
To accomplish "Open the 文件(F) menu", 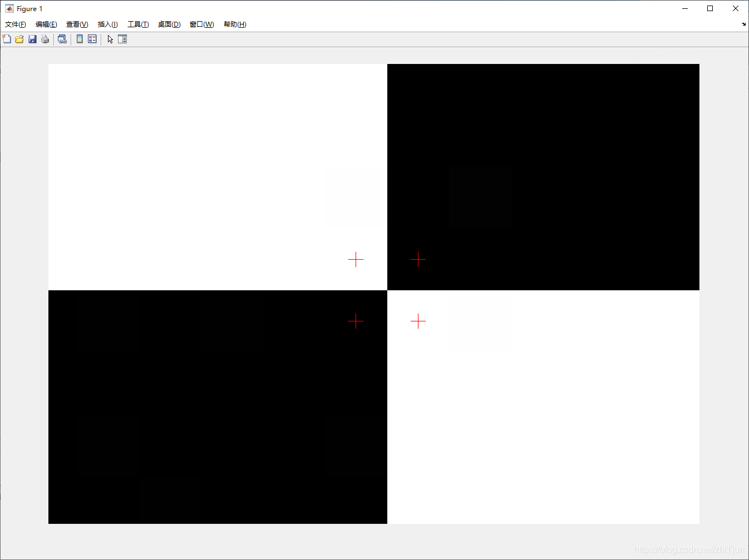I will coord(16,24).
